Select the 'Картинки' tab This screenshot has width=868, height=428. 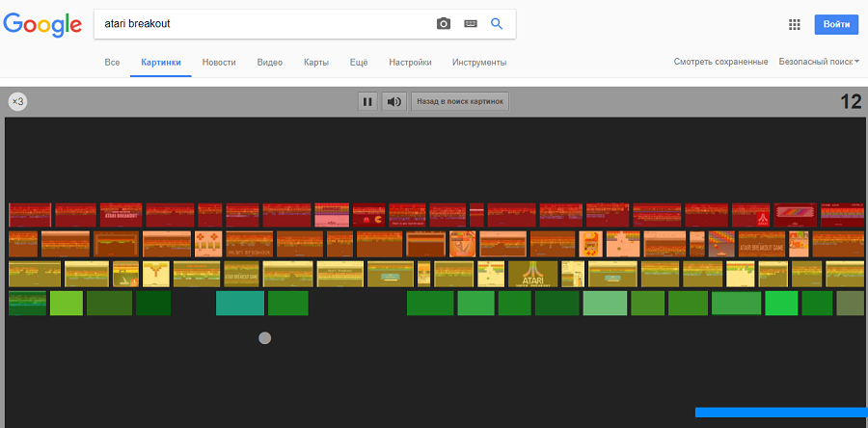pos(160,63)
